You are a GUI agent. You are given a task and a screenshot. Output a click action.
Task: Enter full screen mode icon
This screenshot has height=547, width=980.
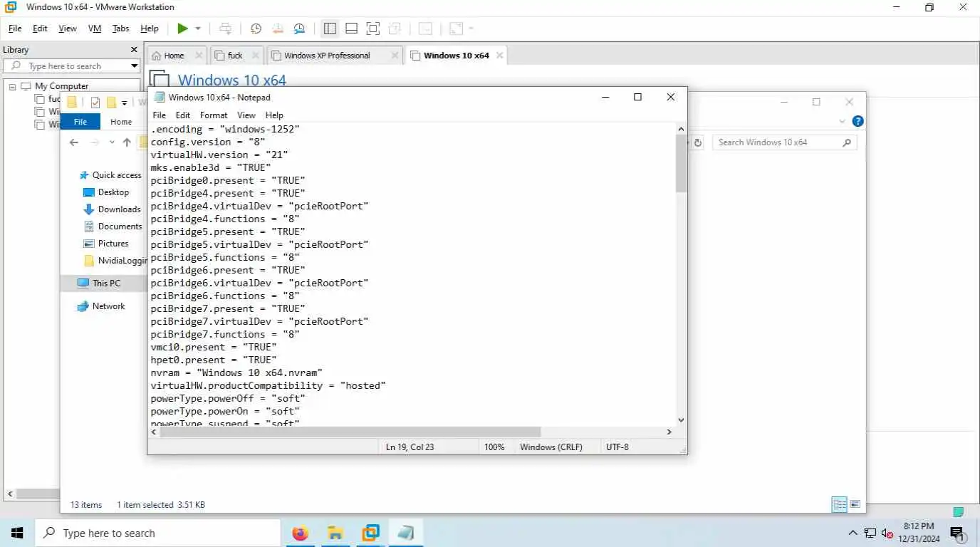372,28
